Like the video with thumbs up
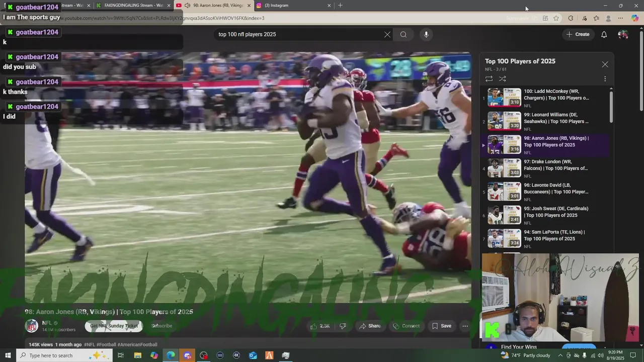This screenshot has width=644, height=362. pyautogui.click(x=320, y=326)
